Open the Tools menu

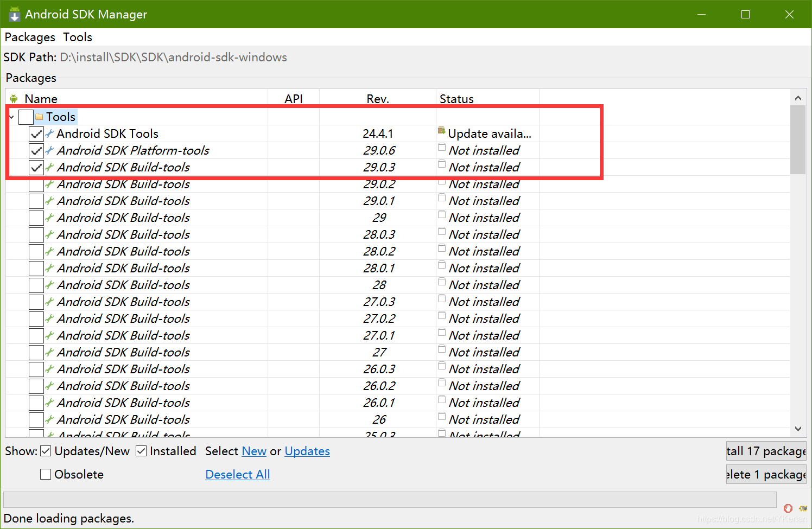[78, 37]
